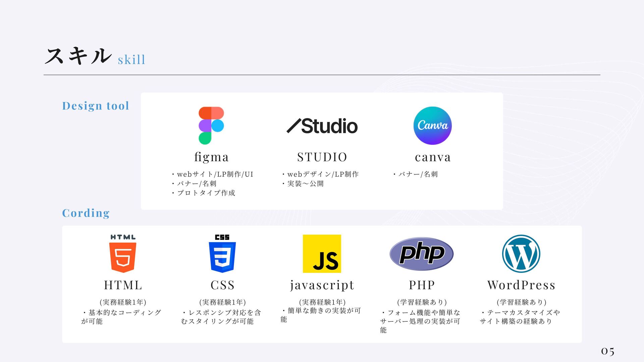Screen dimensions: 644x362
Task: Click '(実務経験1年)' under HTML
Action: point(123,302)
